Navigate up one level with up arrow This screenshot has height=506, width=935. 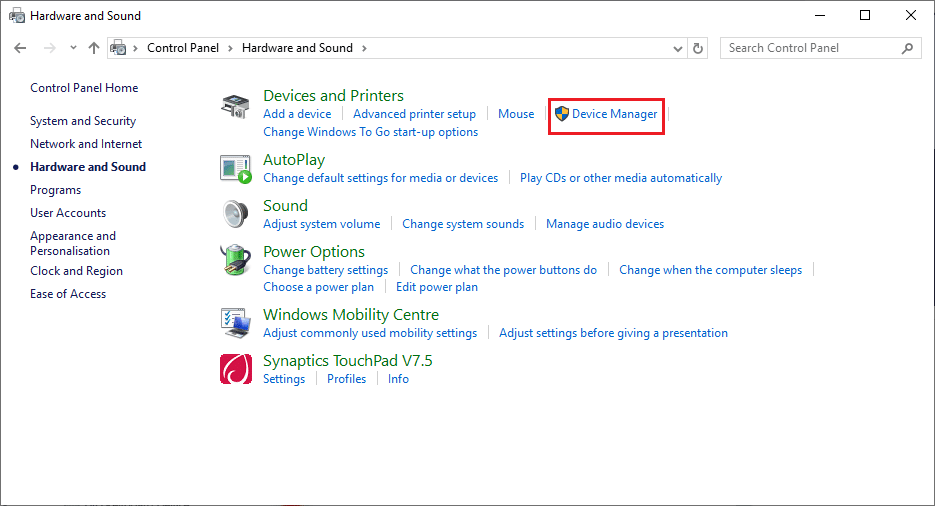pyautogui.click(x=94, y=48)
